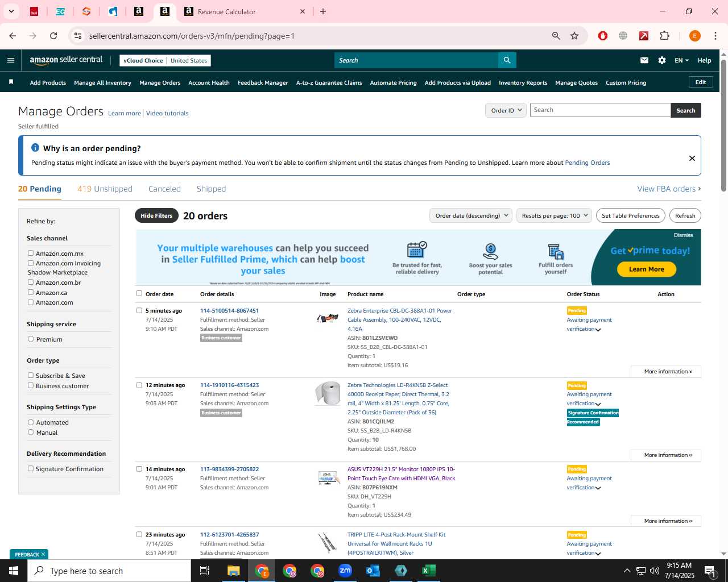Click the Task View taskbar icon
The height and width of the screenshot is (582, 728).
coord(205,571)
